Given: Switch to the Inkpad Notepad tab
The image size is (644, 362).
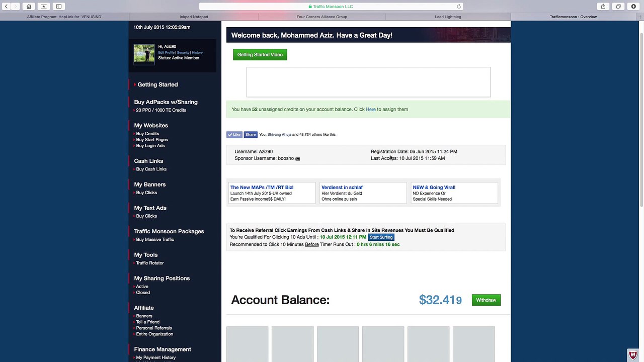Looking at the screenshot, I should pos(194,17).
